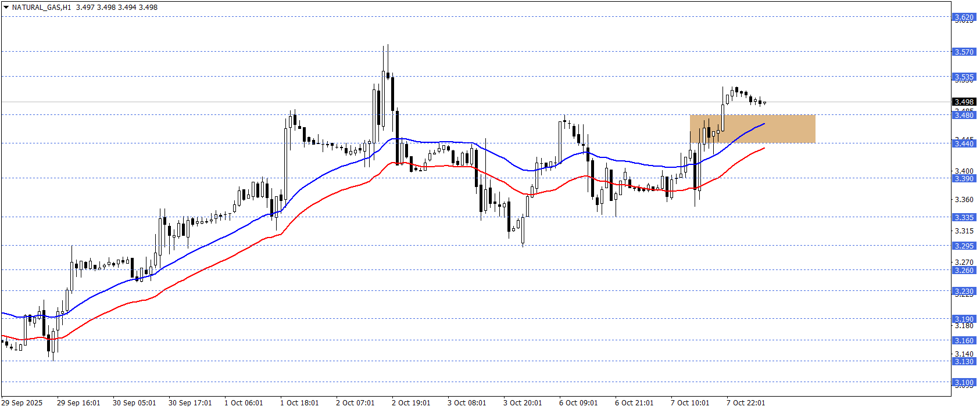Click the 3.260 level price label
The image size is (980, 410).
click(964, 271)
